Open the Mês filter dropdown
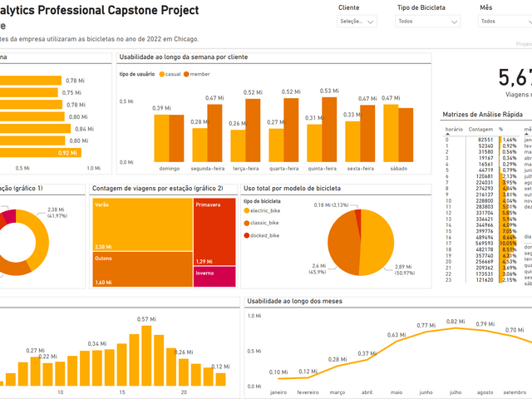Image resolution: width=532 pixels, height=399 pixels. [505, 22]
